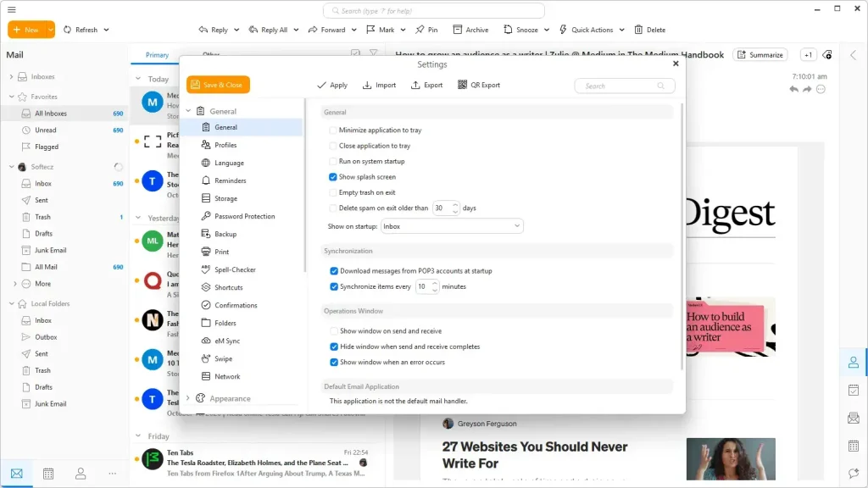Click Import in the Settings toolbar
Screen dimensions: 868x488
[379, 86]
